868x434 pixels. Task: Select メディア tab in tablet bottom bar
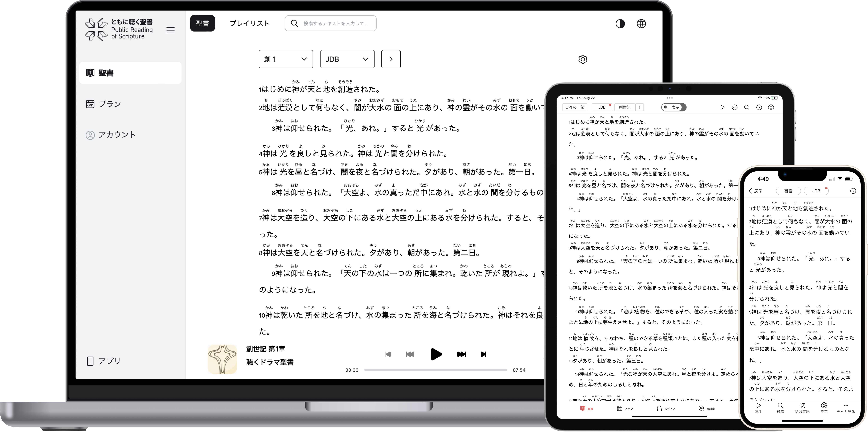click(x=666, y=408)
